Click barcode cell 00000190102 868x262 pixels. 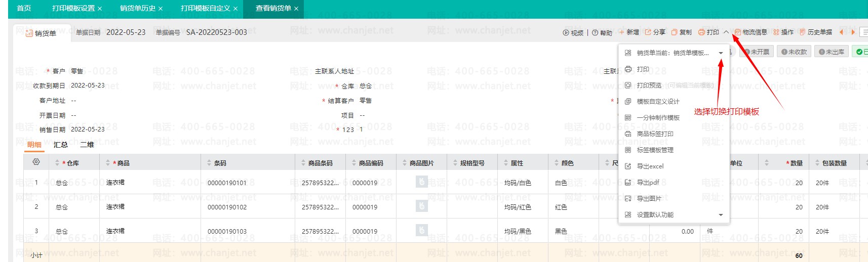click(x=227, y=207)
